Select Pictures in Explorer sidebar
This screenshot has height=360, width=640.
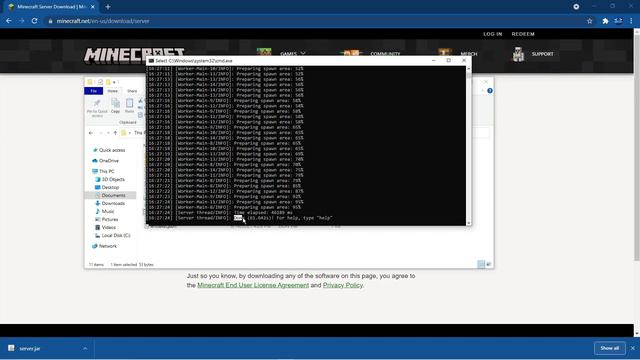point(107,219)
